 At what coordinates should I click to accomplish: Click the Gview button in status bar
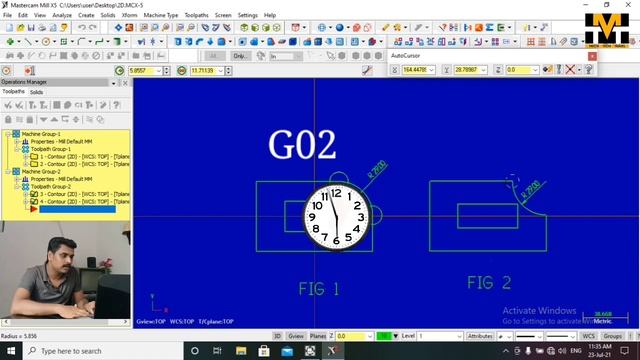pyautogui.click(x=296, y=336)
